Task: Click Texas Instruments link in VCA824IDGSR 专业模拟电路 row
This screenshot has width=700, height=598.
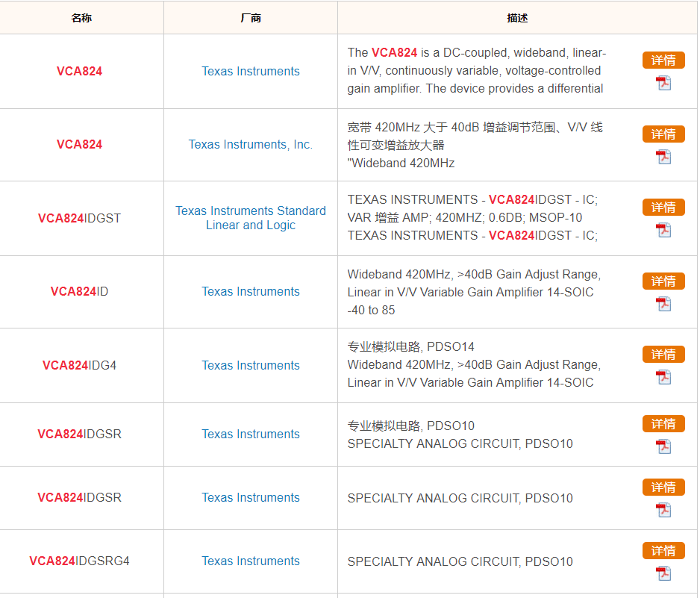Action: [x=251, y=434]
